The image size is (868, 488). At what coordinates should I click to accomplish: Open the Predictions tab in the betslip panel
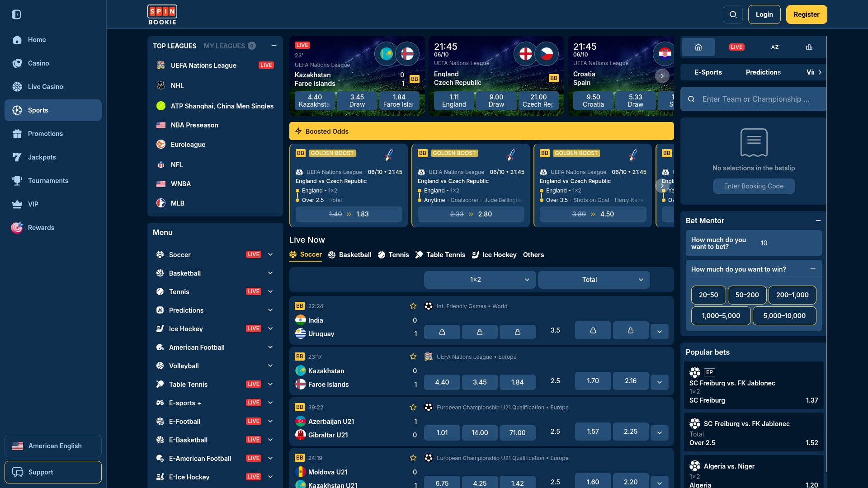click(x=763, y=72)
